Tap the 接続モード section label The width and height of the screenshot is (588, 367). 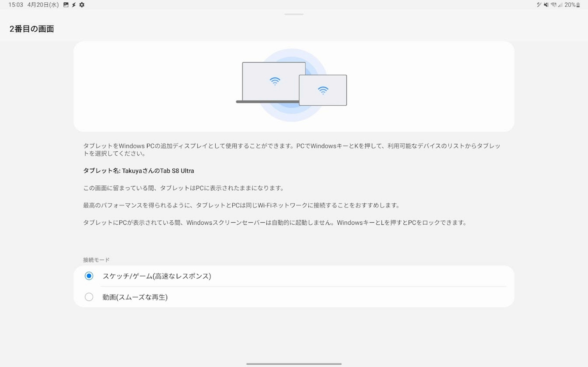pyautogui.click(x=96, y=260)
